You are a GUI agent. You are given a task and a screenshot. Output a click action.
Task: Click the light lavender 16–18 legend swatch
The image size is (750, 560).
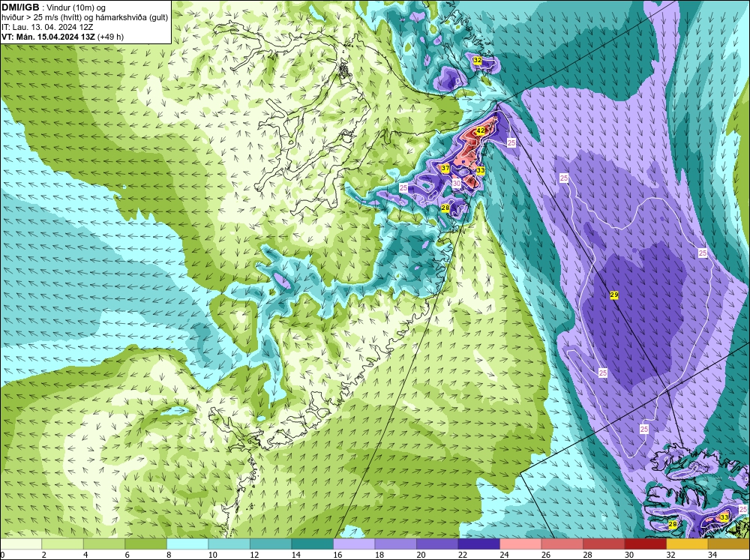click(354, 544)
